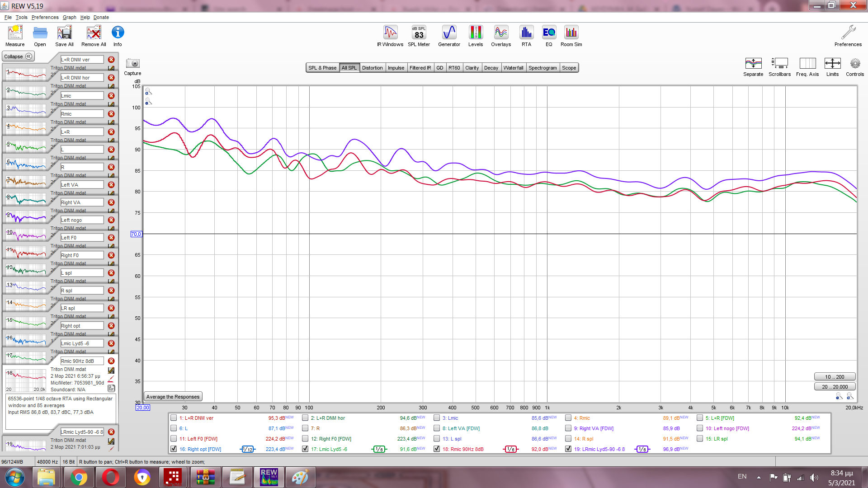Open the Graph menu
868x488 pixels.
pos(69,17)
